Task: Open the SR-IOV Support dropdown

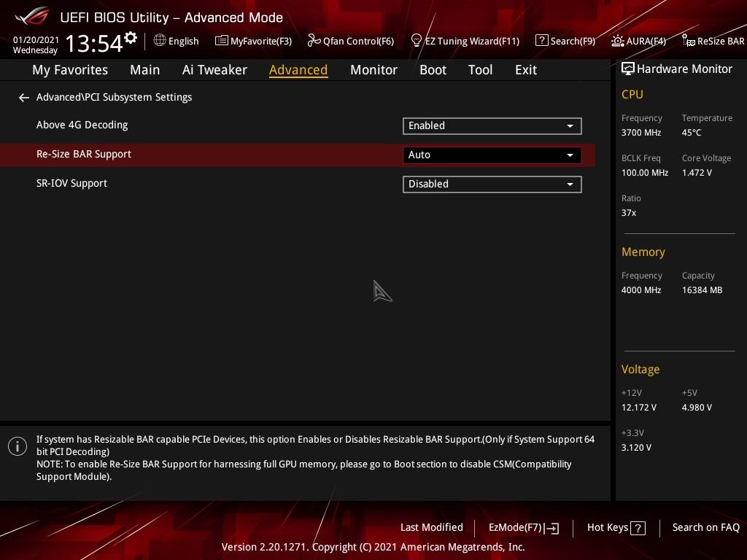Action: [492, 184]
